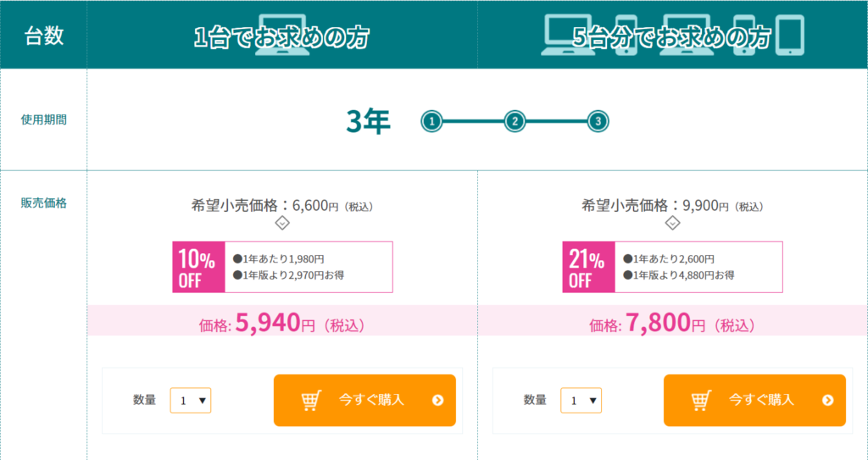Open quantity dropdown for 1-device plan

point(191,400)
